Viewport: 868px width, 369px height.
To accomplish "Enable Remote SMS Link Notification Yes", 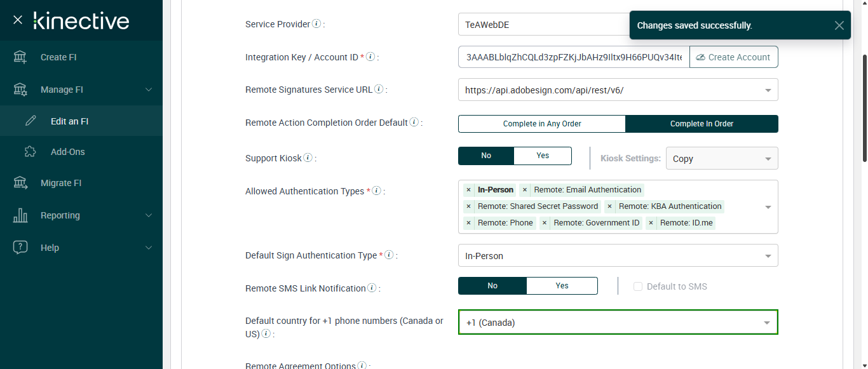I will pyautogui.click(x=562, y=286).
